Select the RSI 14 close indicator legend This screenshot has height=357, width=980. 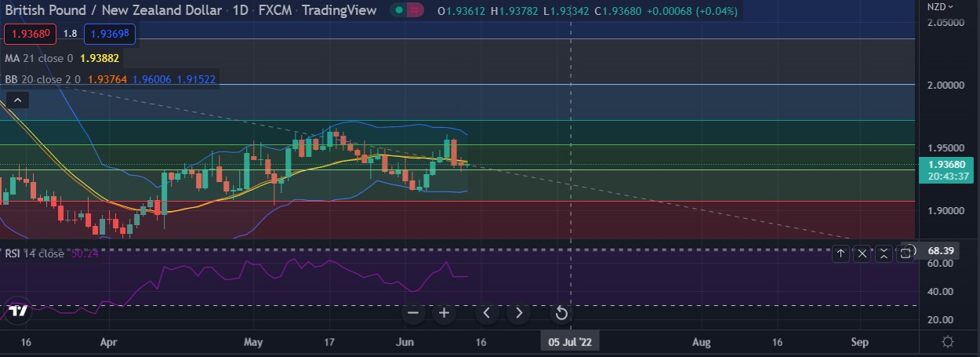point(34,253)
